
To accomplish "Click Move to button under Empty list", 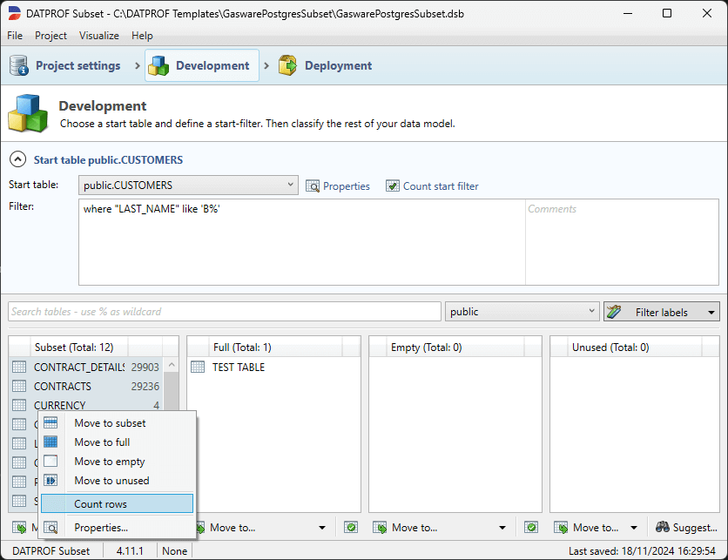I will [x=439, y=527].
